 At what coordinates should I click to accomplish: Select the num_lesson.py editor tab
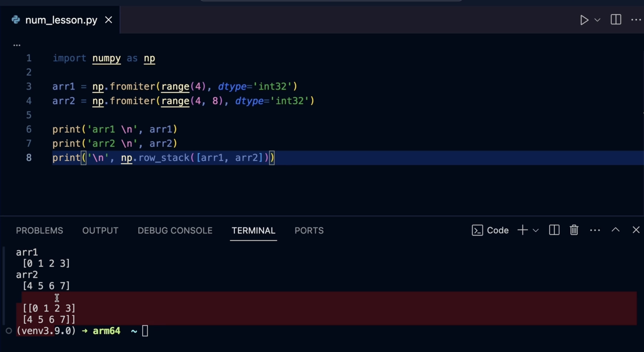(61, 20)
